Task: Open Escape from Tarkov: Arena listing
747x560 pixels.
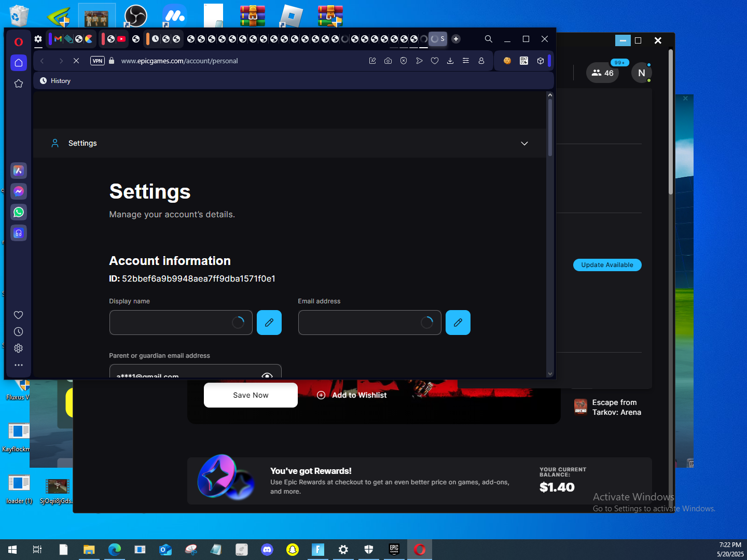Action: pyautogui.click(x=608, y=407)
